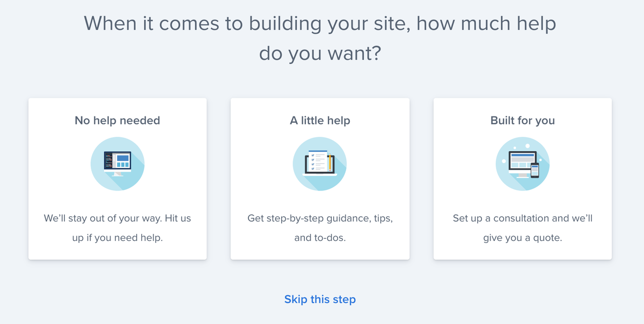Image resolution: width=644 pixels, height=324 pixels.
Task: Click the 'how much help do you want?' heading
Action: point(320,39)
